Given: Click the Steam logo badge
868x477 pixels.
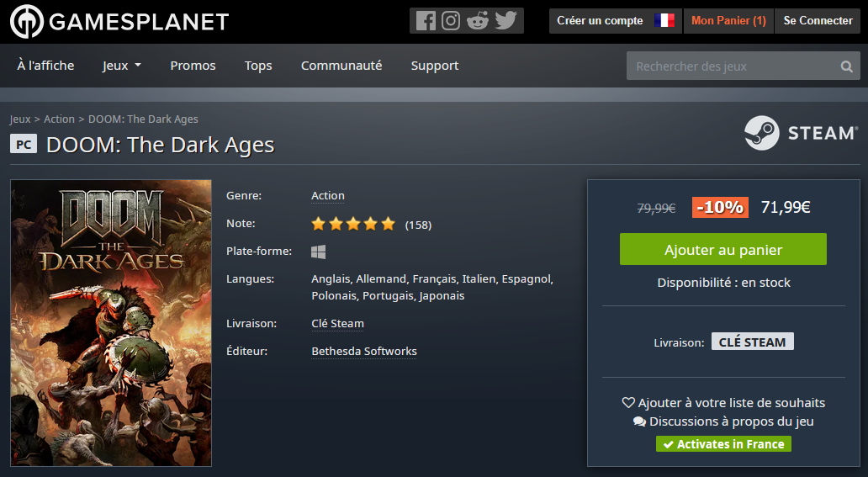Looking at the screenshot, I should tap(801, 133).
